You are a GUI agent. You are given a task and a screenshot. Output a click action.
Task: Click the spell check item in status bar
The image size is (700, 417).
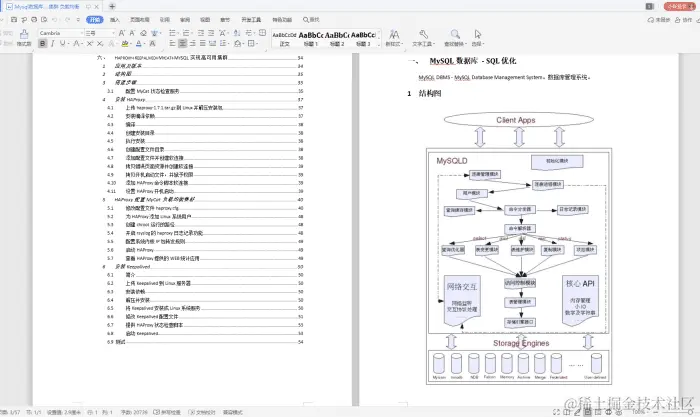(x=167, y=412)
